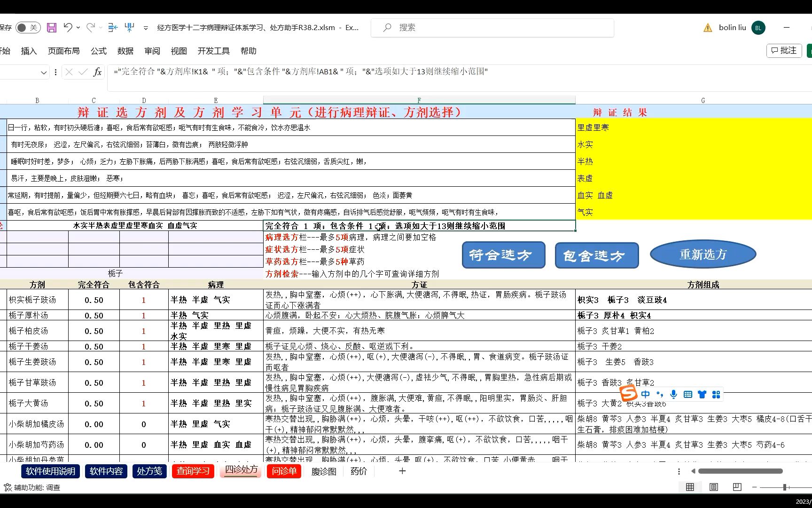Click the Redo arrow icon
The width and height of the screenshot is (812, 508).
[91, 27]
